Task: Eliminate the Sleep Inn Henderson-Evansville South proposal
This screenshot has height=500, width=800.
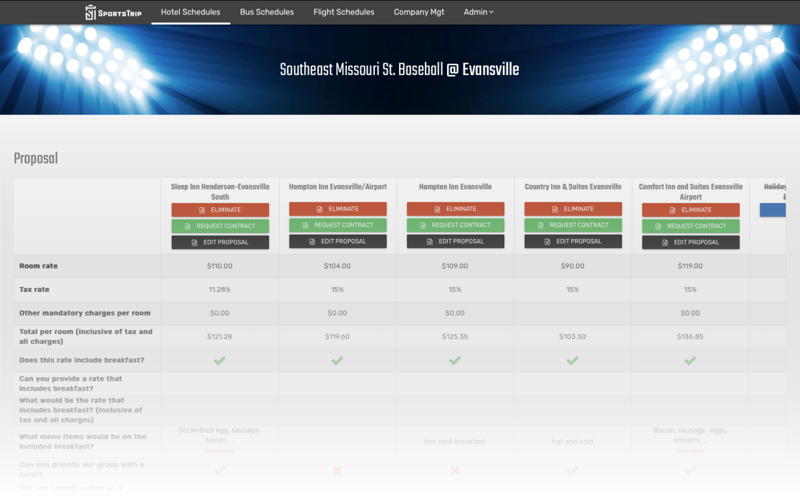Action: tap(220, 210)
